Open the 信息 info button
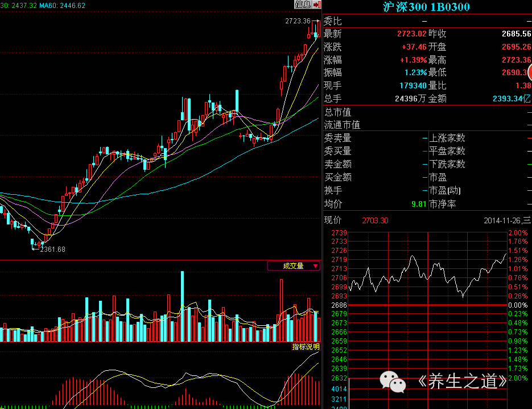Screen dimensions: 532x409 point(303,5)
